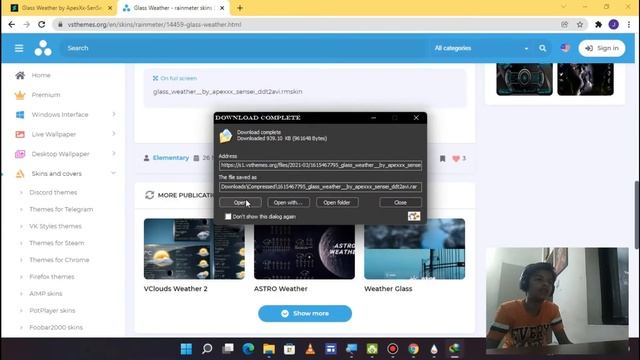Open Desktop Wallpaper sidebar item
This screenshot has height=360, width=640.
(x=60, y=154)
